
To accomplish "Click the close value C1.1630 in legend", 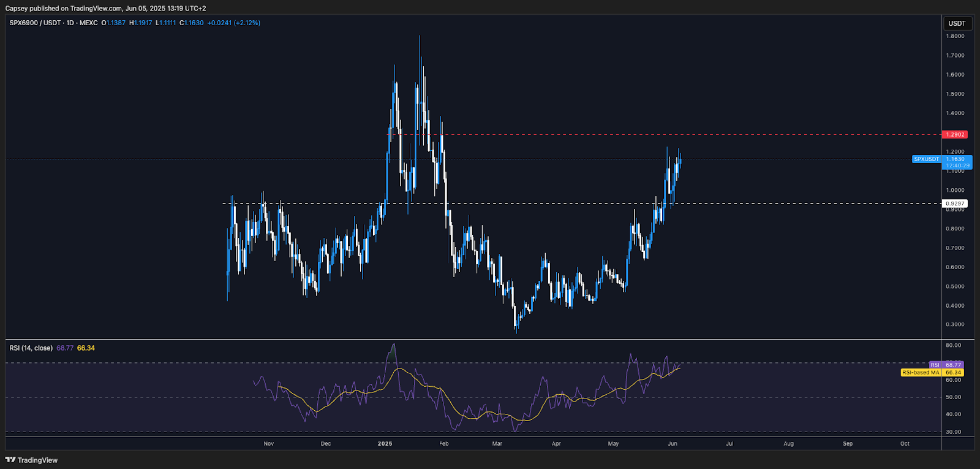I will (x=191, y=23).
